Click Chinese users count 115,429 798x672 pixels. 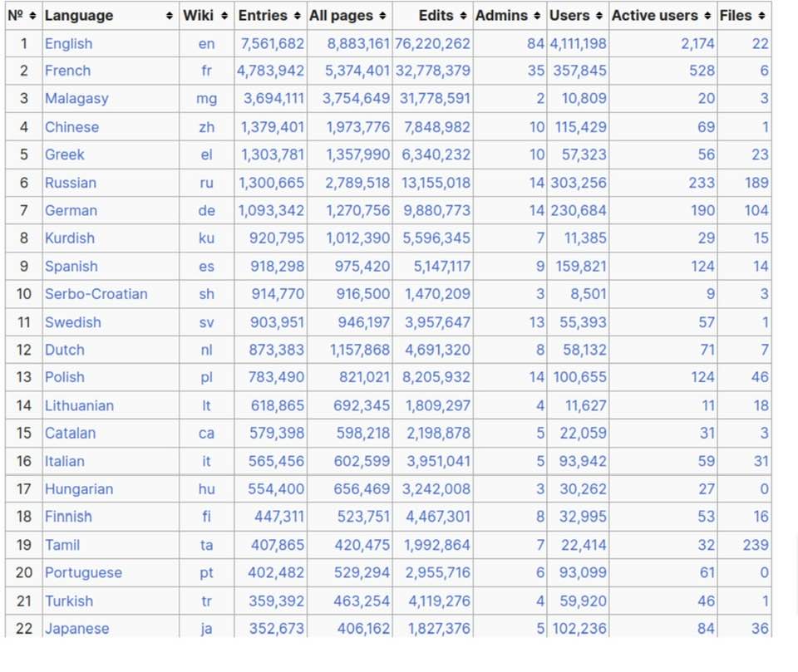(x=581, y=127)
